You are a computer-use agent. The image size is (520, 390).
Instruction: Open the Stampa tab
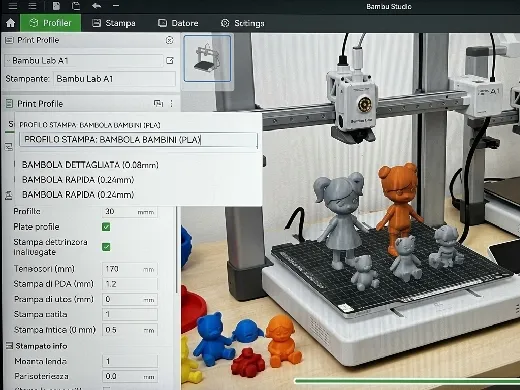click(x=114, y=23)
